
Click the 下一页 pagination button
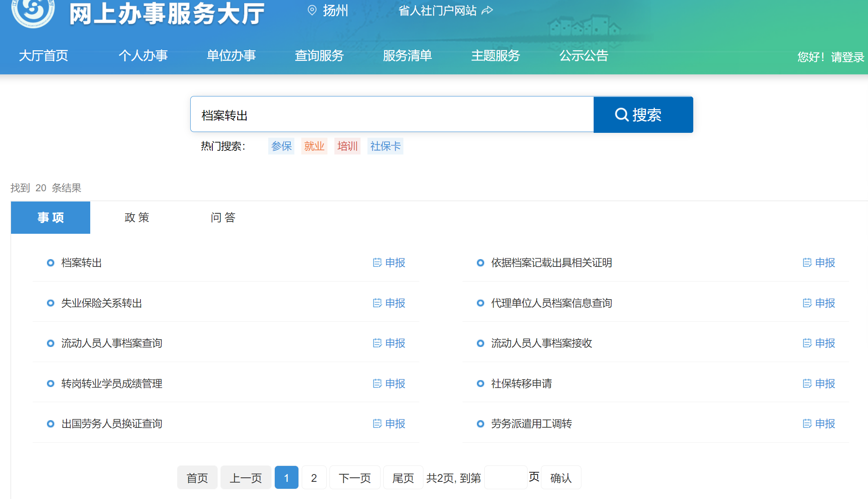pos(354,477)
